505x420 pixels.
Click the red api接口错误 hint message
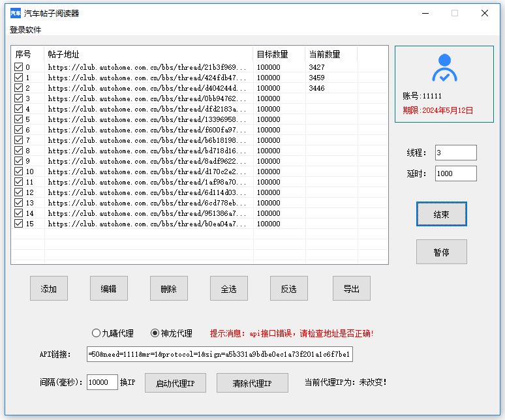click(292, 333)
